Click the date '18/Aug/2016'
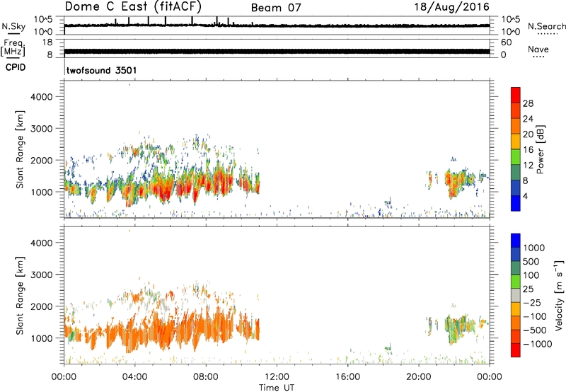 click(452, 7)
